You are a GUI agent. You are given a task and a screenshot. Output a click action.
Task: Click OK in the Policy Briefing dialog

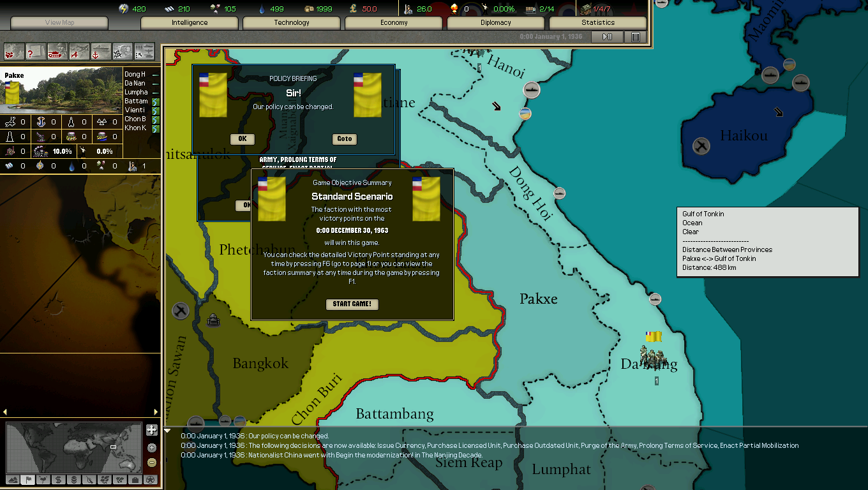[243, 139]
